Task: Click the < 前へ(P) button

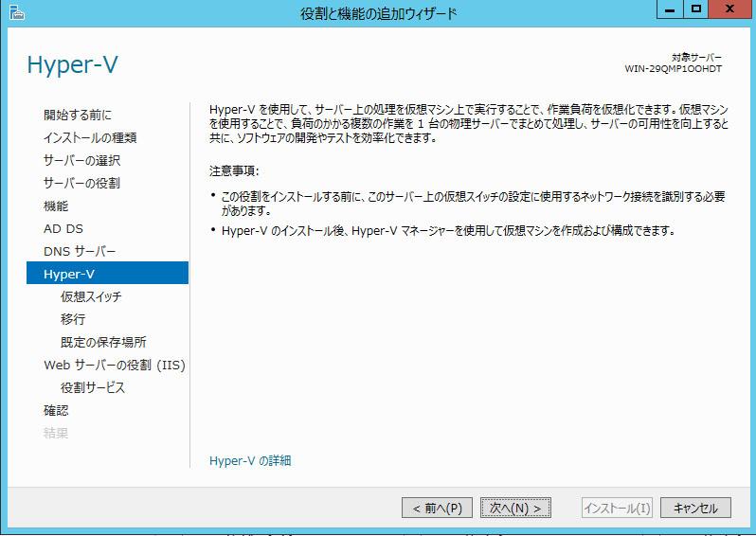Action: click(437, 508)
